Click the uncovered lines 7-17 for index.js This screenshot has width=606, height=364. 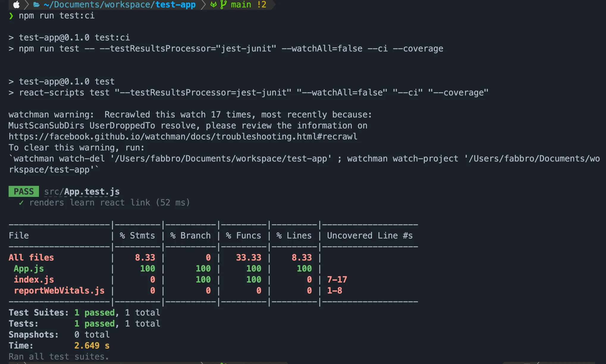click(x=337, y=279)
